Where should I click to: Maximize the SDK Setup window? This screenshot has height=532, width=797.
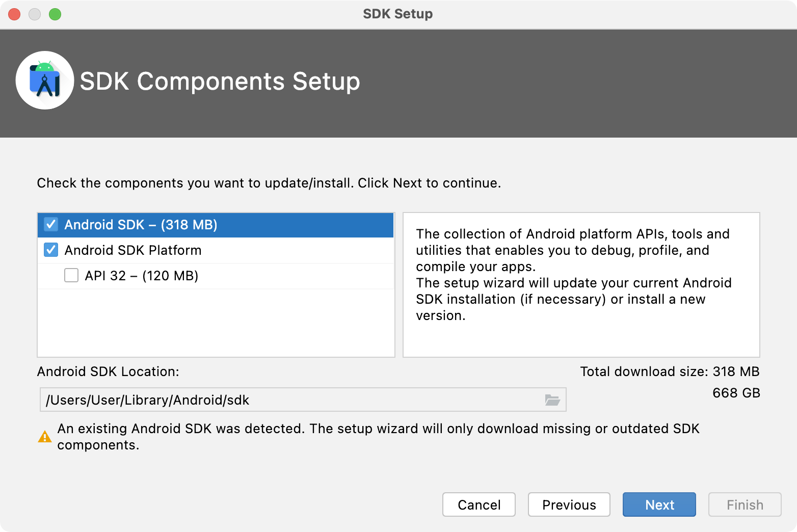pyautogui.click(x=55, y=14)
